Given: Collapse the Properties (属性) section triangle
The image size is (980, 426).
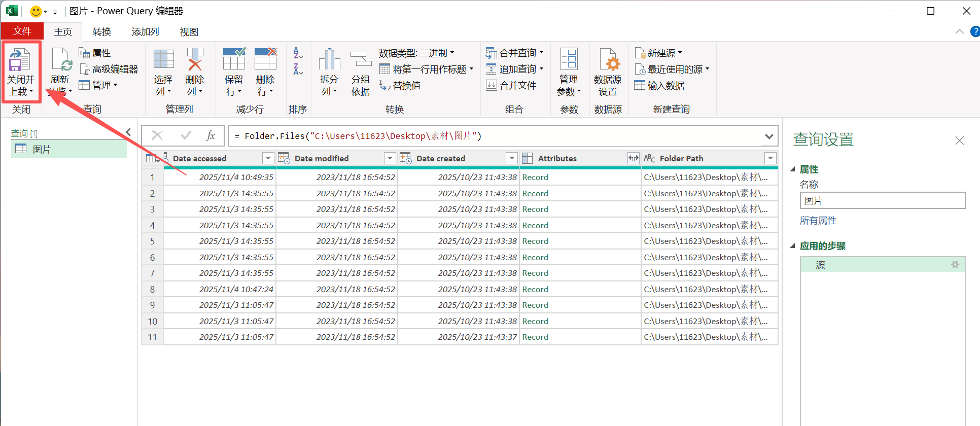Looking at the screenshot, I should tap(792, 169).
